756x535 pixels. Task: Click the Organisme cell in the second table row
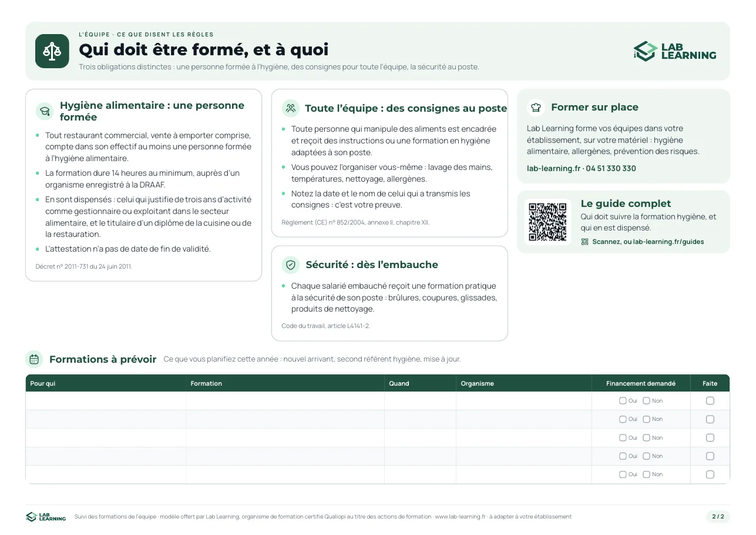point(524,419)
